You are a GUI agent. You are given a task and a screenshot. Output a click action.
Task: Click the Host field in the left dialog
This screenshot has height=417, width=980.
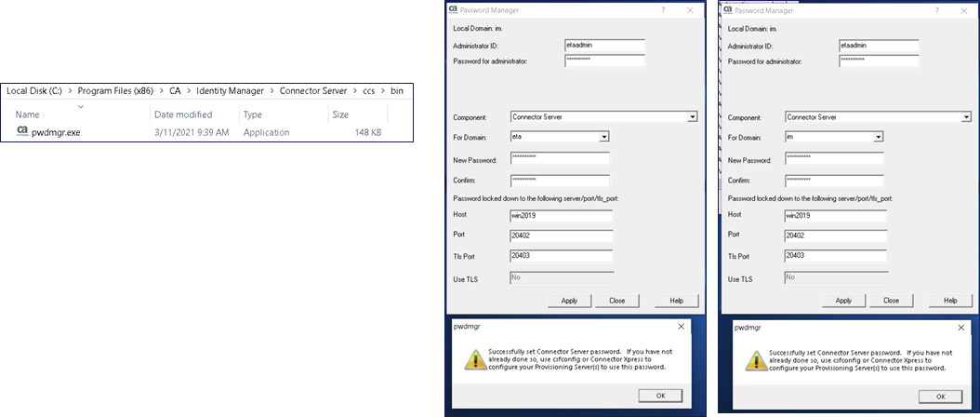561,215
